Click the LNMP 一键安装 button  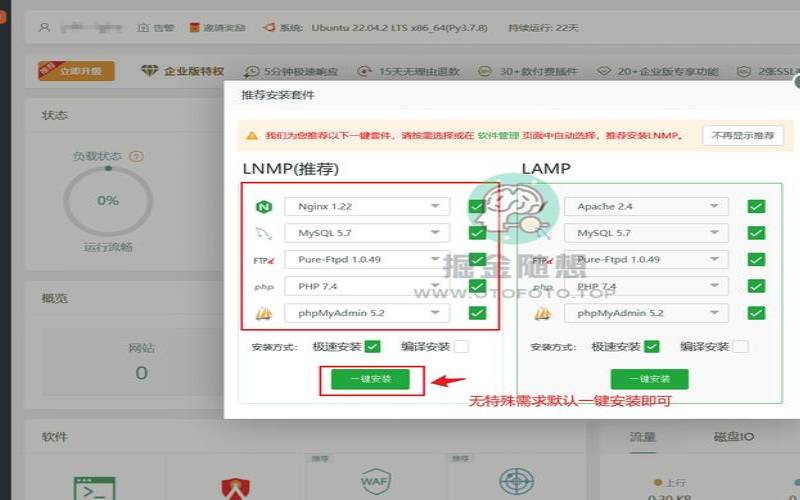click(x=370, y=380)
